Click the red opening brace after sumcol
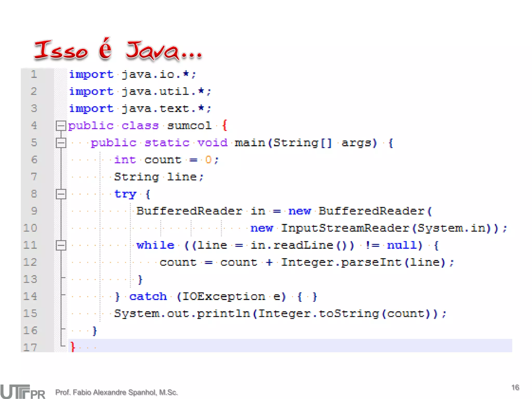532x399 pixels. [225, 125]
